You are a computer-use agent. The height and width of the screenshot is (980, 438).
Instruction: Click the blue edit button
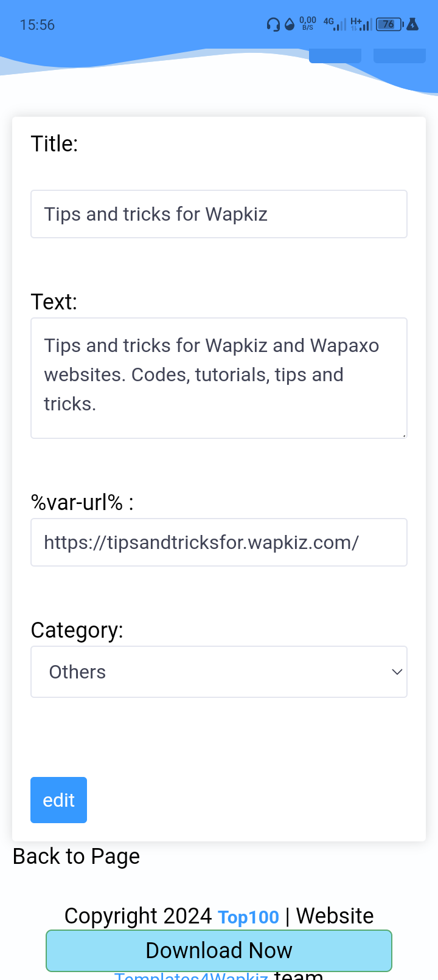[58, 800]
